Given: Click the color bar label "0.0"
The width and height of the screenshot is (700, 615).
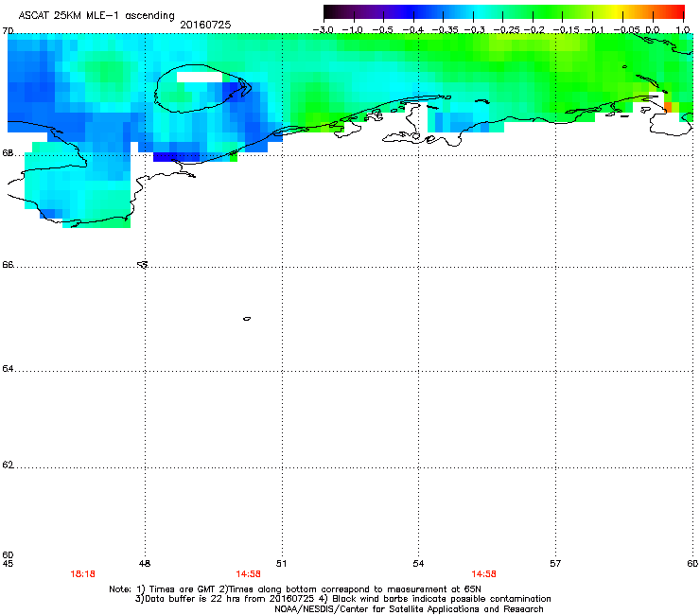Looking at the screenshot, I should click(653, 30).
